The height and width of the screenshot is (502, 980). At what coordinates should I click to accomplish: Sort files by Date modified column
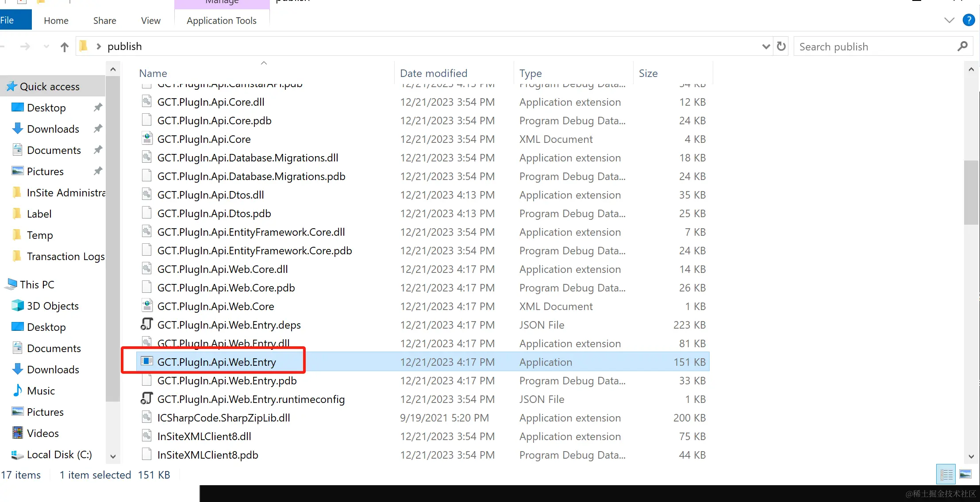tap(433, 73)
